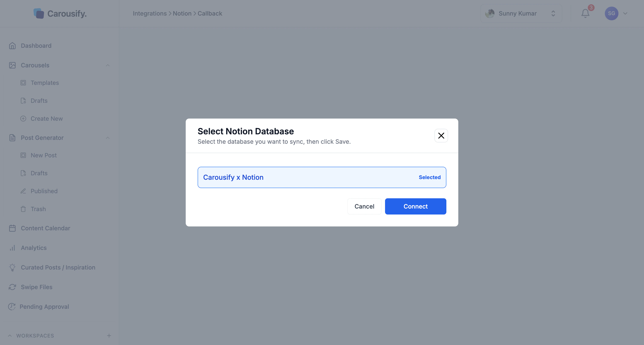Open Pending Approval
Image resolution: width=644 pixels, height=345 pixels.
(x=44, y=307)
